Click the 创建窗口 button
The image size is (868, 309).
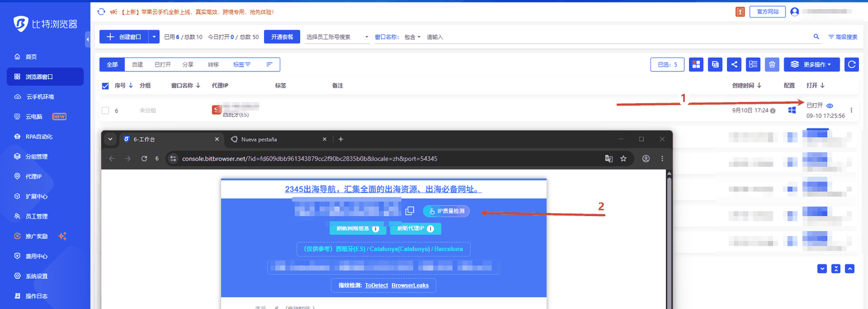coord(124,37)
